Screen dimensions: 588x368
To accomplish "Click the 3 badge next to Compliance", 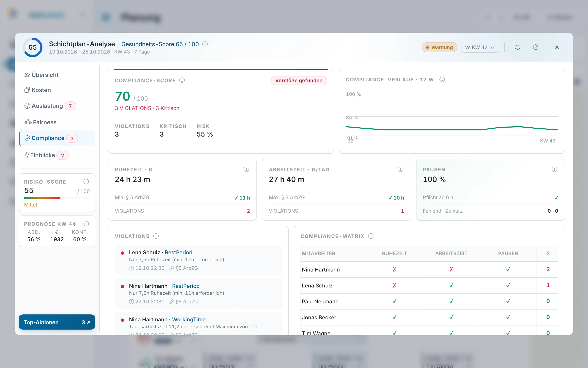I will (x=72, y=138).
